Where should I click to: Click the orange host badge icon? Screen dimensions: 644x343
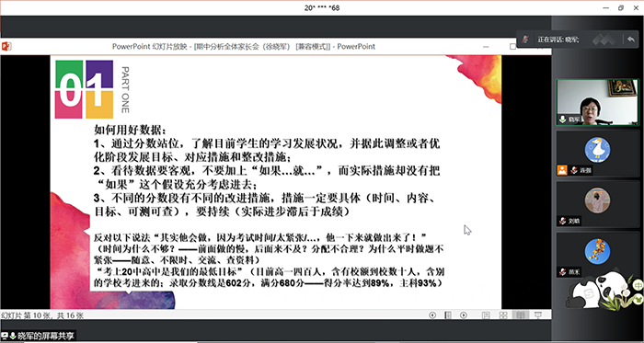pos(562,170)
